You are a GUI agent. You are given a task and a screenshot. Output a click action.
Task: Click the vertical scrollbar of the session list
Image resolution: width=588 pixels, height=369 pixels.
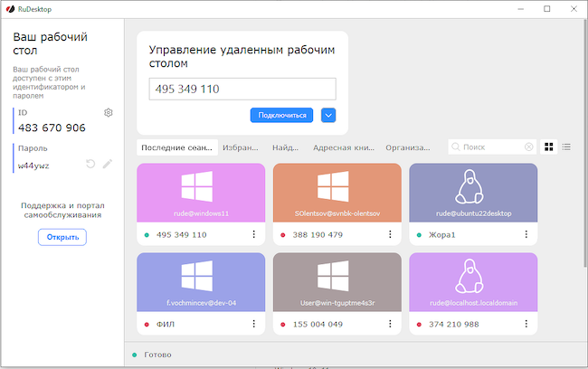pyautogui.click(x=585, y=143)
